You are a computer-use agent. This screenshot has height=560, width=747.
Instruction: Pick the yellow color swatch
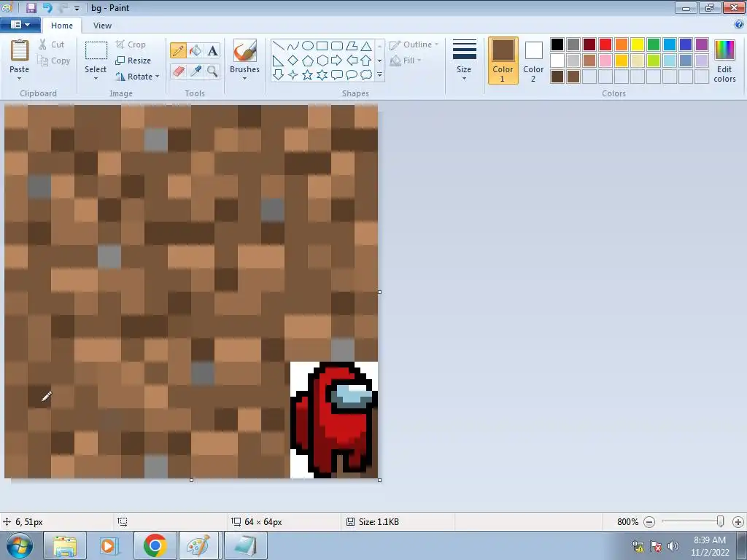638,44
